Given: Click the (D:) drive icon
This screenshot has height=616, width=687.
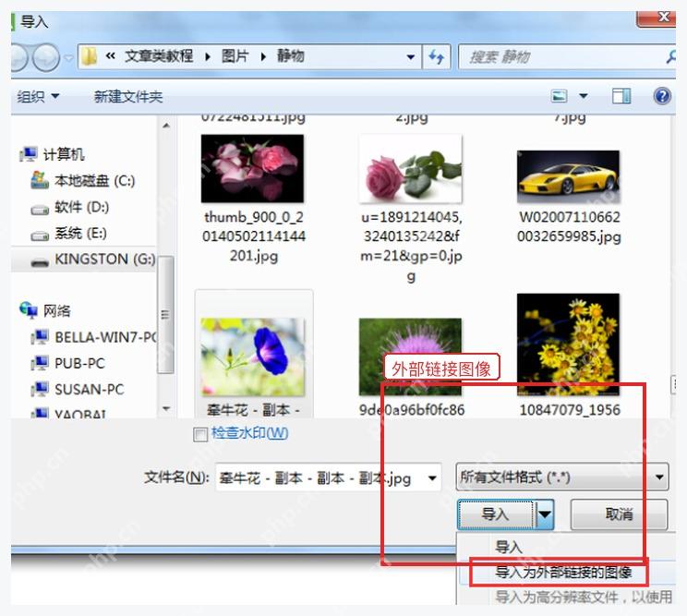Looking at the screenshot, I should click(x=40, y=210).
